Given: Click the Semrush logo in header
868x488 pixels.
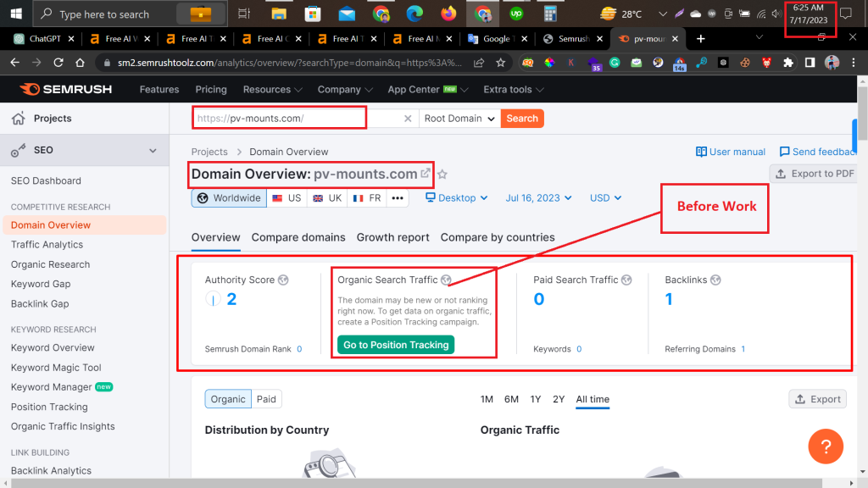Looking at the screenshot, I should pyautogui.click(x=66, y=89).
